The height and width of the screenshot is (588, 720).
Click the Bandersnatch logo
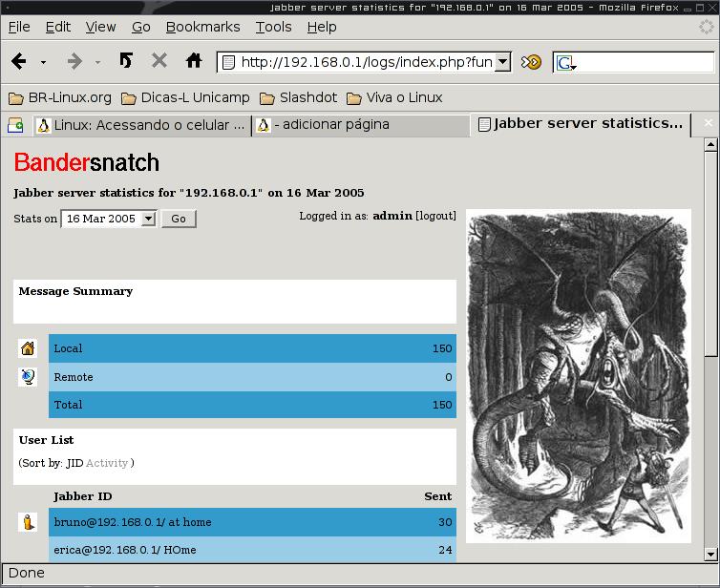tap(86, 162)
